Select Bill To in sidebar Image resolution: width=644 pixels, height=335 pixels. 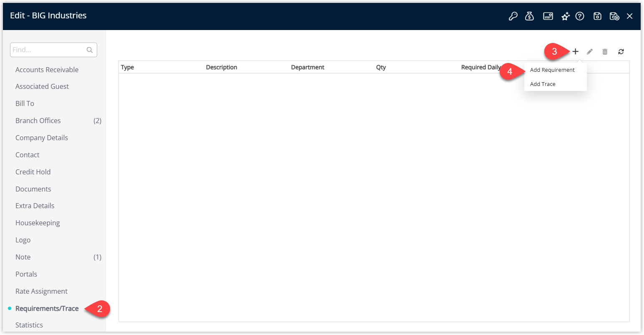point(25,103)
